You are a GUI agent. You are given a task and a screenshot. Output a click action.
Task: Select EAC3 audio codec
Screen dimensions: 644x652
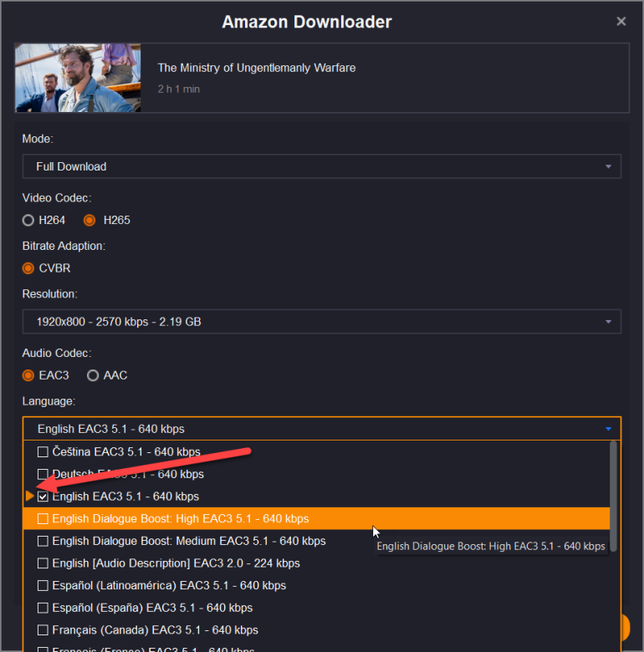28,375
